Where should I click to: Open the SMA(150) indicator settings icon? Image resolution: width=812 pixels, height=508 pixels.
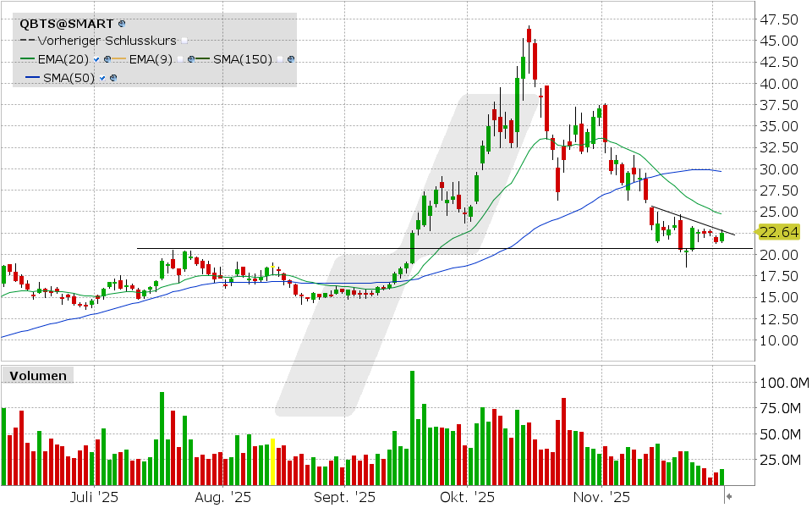click(x=290, y=58)
